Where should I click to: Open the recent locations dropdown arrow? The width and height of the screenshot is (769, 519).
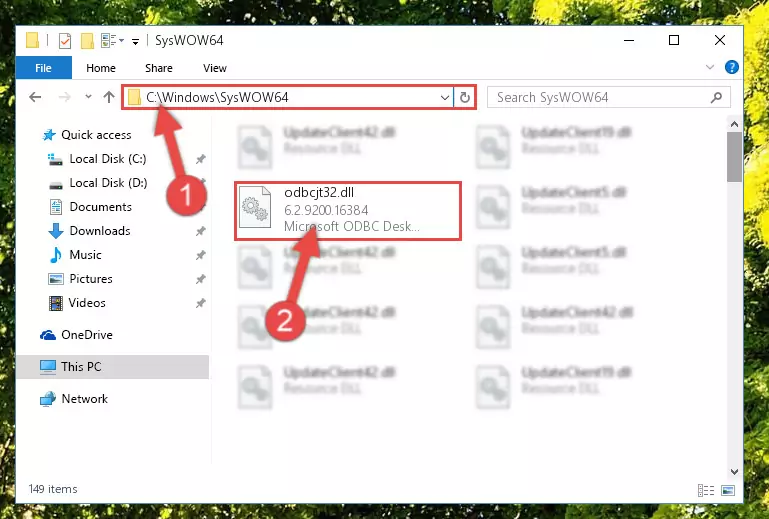(88, 97)
